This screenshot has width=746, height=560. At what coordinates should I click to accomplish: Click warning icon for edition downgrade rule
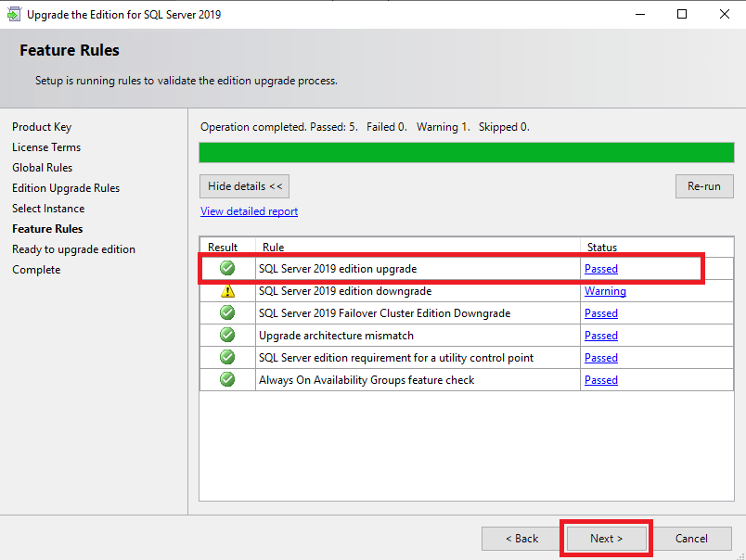227,290
